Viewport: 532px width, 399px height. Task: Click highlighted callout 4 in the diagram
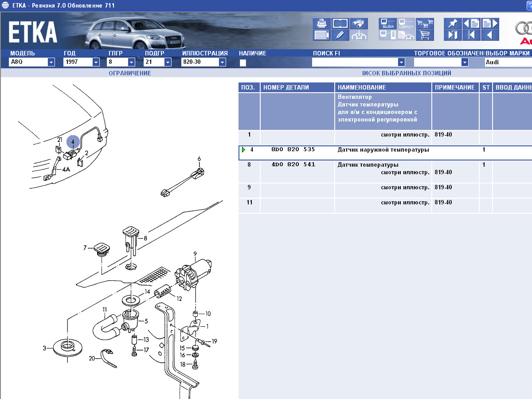[73, 142]
